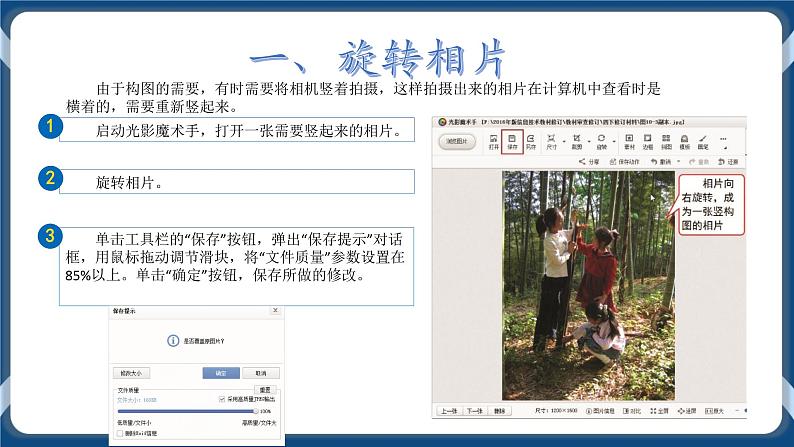Click the minus zoom-out icon in status bar
Screen dimensions: 794x447
point(737,411)
